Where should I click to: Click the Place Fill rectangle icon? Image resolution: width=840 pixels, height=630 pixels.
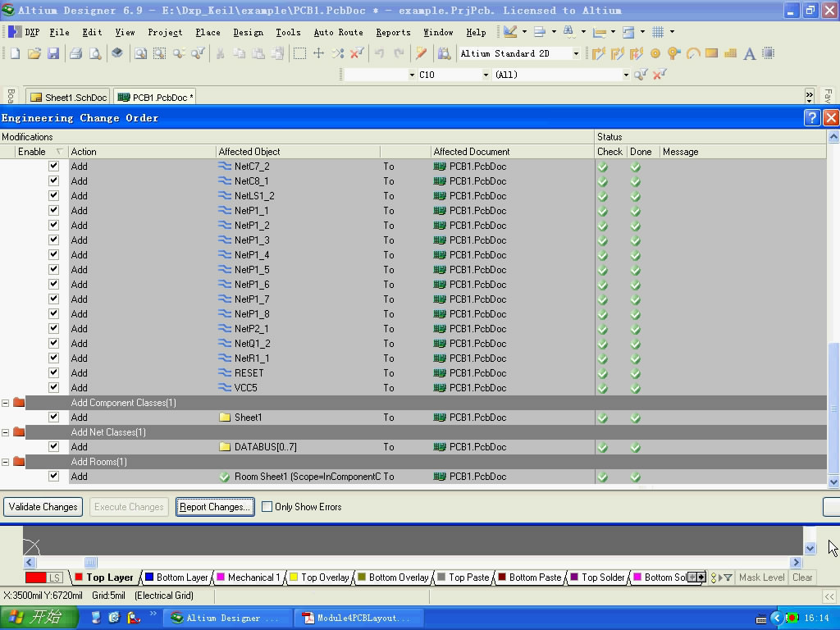coord(711,53)
